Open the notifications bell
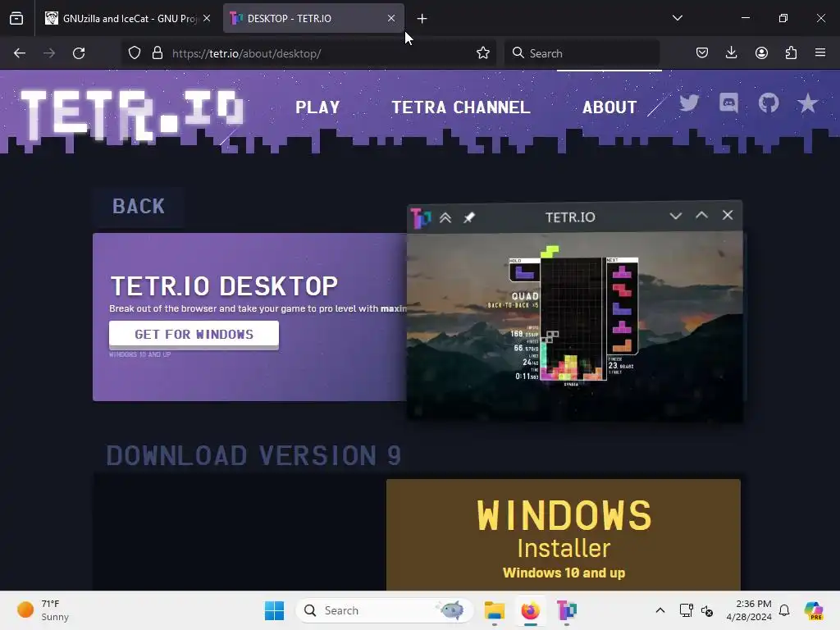The image size is (840, 630). (x=784, y=610)
